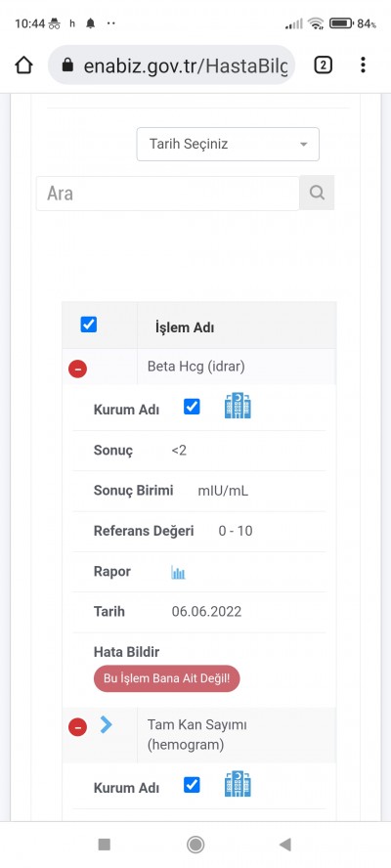The width and height of the screenshot is (391, 868).
Task: Open the Rapor bar chart icon
Action: 178,573
